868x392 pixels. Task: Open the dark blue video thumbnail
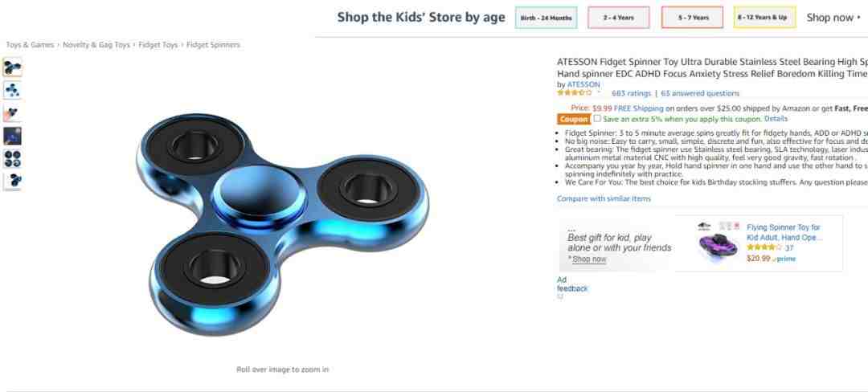12,136
